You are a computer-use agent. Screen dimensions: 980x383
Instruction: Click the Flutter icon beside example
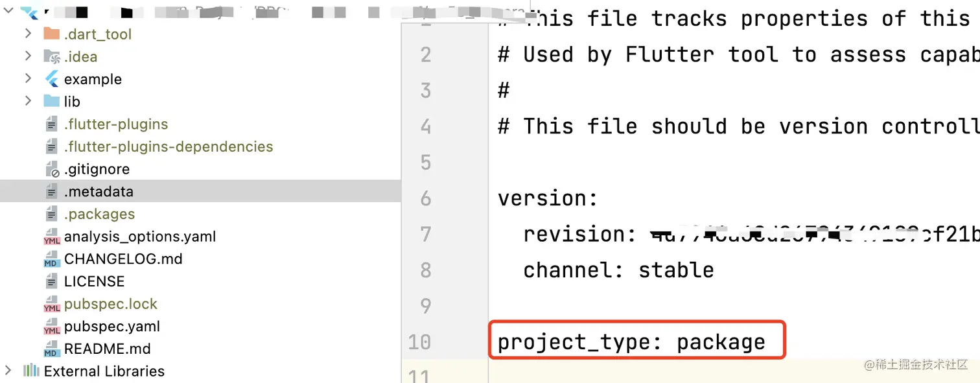pyautogui.click(x=51, y=79)
